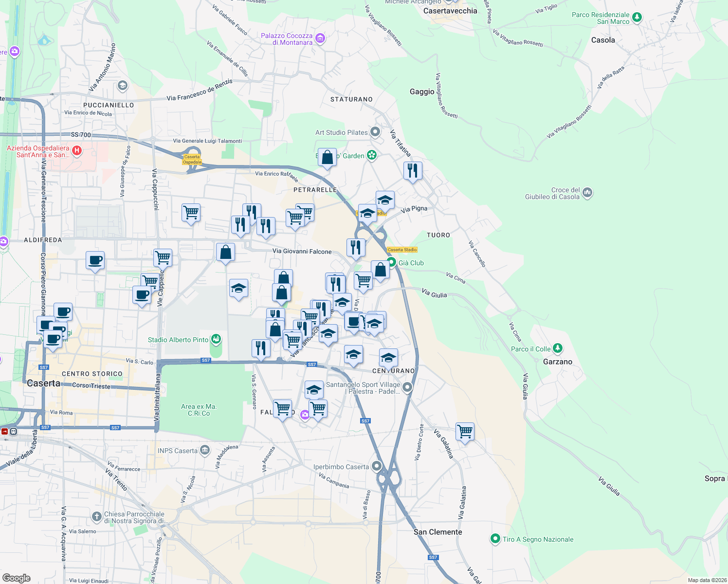Image resolution: width=728 pixels, height=584 pixels.
Task: Click the tree icon at Parco il Colle
Action: tap(557, 347)
